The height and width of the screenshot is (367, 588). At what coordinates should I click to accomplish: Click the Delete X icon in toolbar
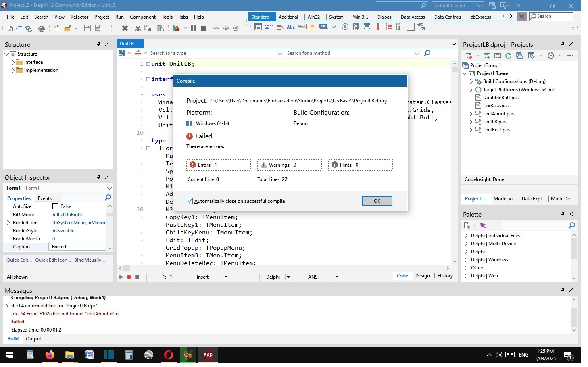tap(125, 28)
